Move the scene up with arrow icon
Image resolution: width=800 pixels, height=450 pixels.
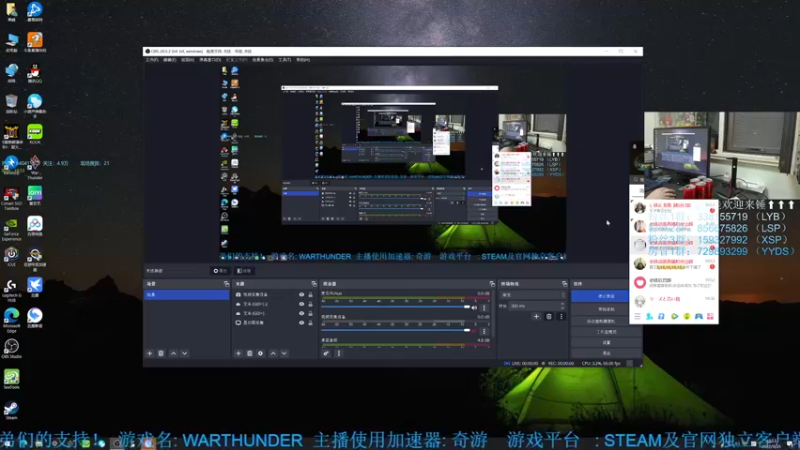(x=173, y=353)
